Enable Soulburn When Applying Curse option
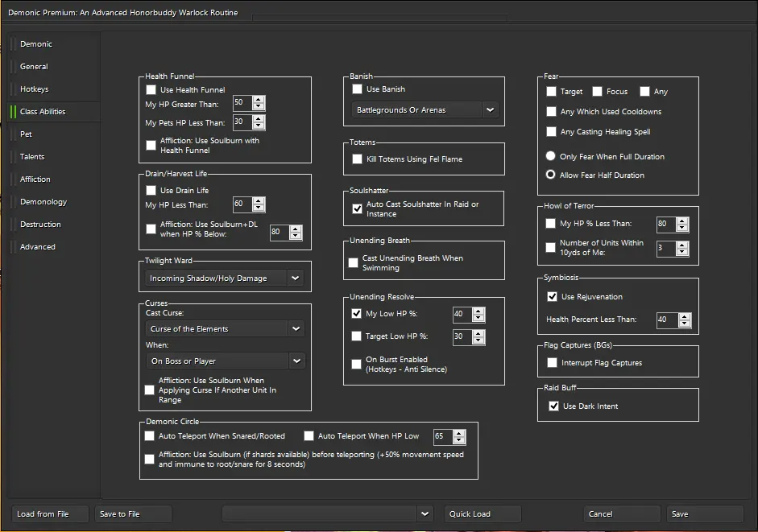The image size is (758, 532). 149,390
